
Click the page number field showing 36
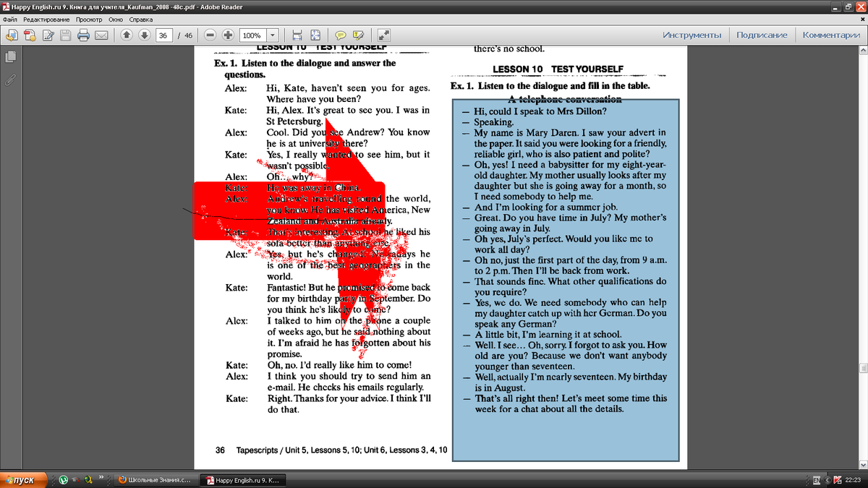[163, 35]
